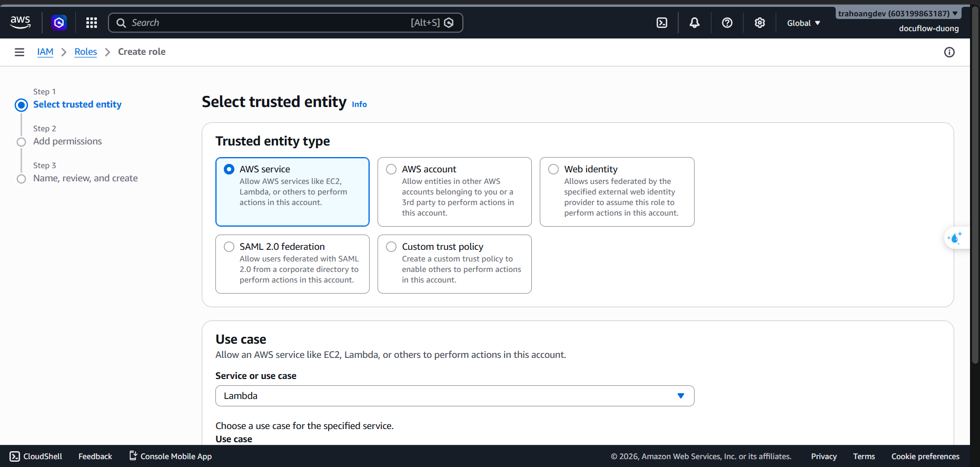Select SAML 2.0 federation radio option
This screenshot has height=467, width=980.
[229, 247]
